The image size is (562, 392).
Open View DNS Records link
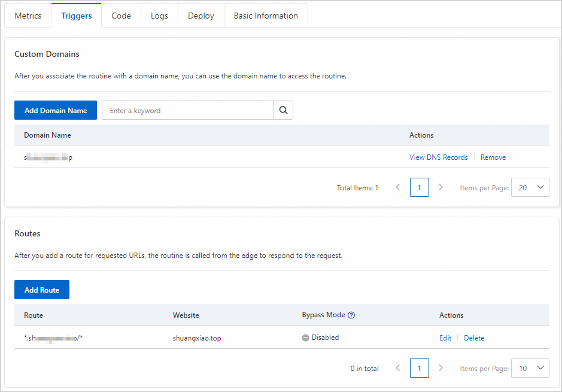[x=438, y=157]
